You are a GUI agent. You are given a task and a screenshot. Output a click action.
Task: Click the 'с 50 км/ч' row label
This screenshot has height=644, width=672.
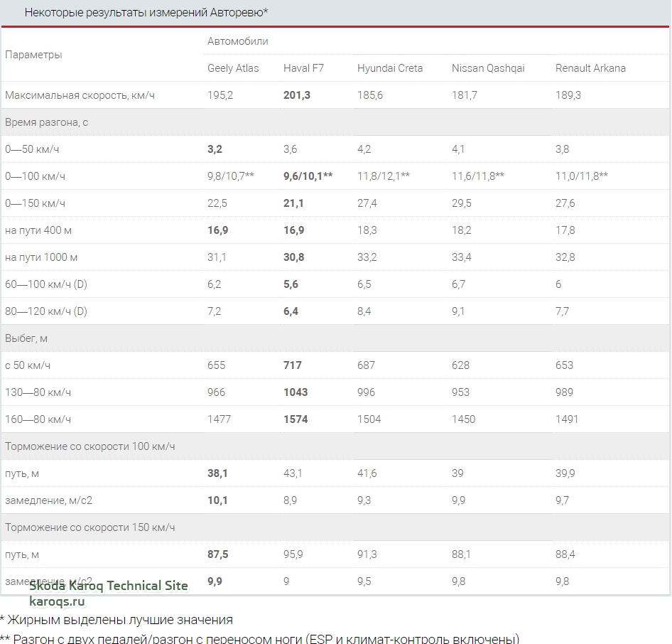click(x=28, y=365)
